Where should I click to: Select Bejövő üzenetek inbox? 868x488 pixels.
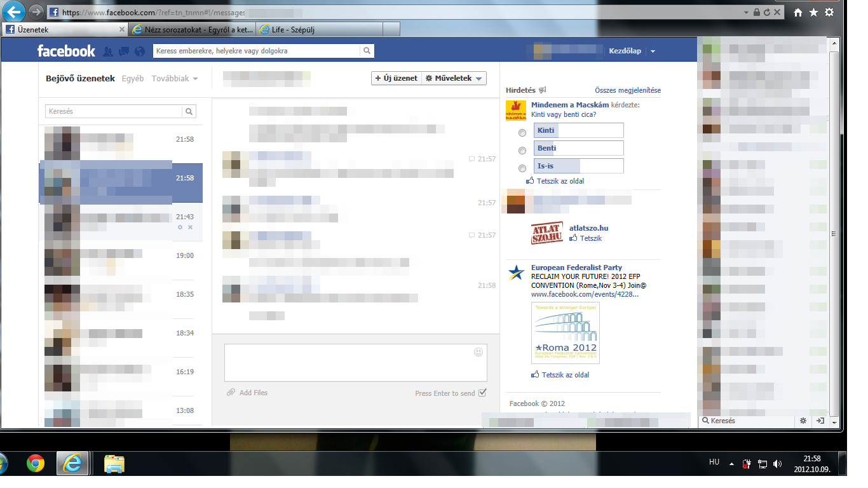click(x=80, y=79)
